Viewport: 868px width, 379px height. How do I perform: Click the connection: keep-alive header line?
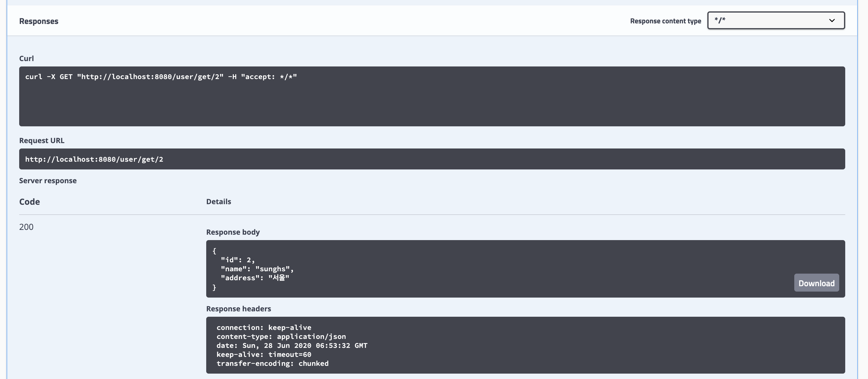tap(264, 328)
